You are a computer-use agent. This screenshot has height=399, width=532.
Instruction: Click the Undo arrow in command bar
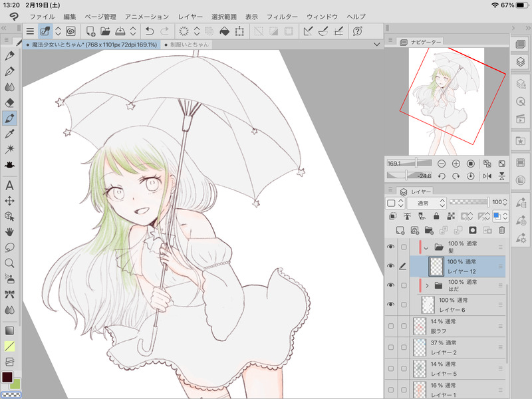coord(149,31)
